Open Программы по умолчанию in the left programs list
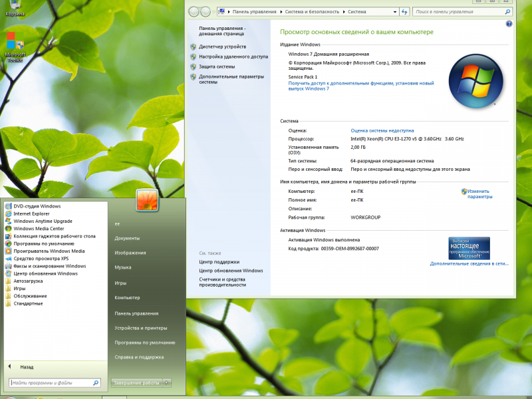The height and width of the screenshot is (399, 532). [44, 243]
